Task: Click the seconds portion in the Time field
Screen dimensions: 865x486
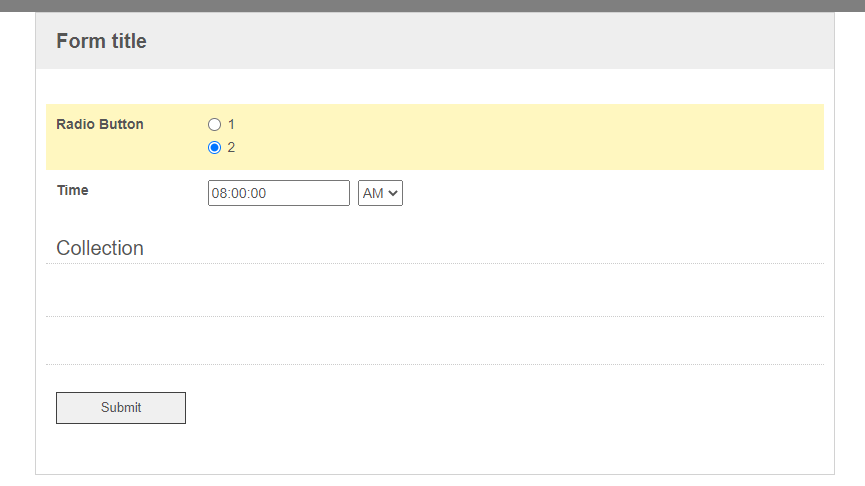Action: pyautogui.click(x=258, y=193)
